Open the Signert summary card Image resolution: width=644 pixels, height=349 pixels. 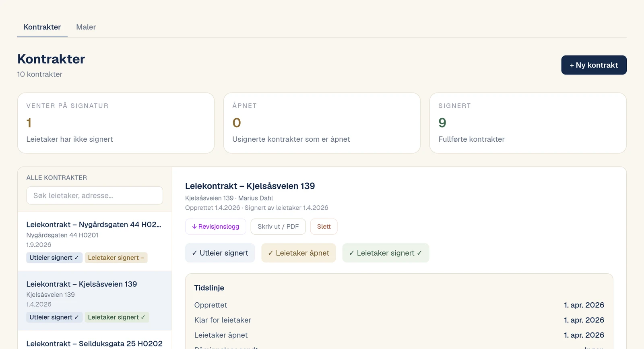click(x=528, y=123)
